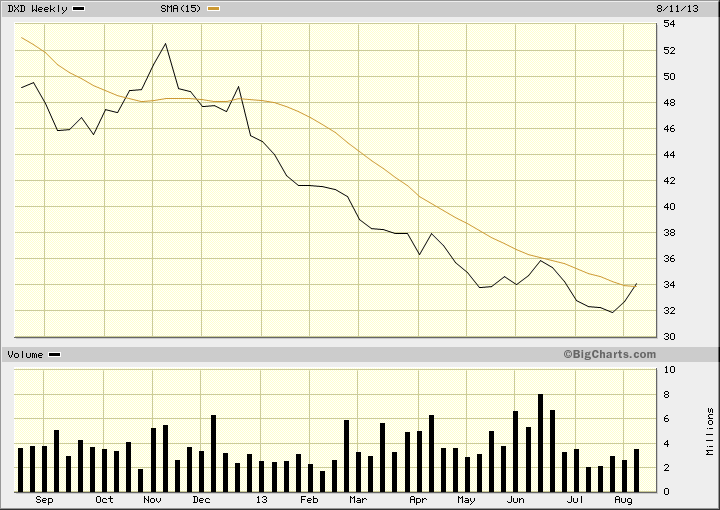Click the November price peak on DXD line
This screenshot has width=720, height=510.
[165, 44]
